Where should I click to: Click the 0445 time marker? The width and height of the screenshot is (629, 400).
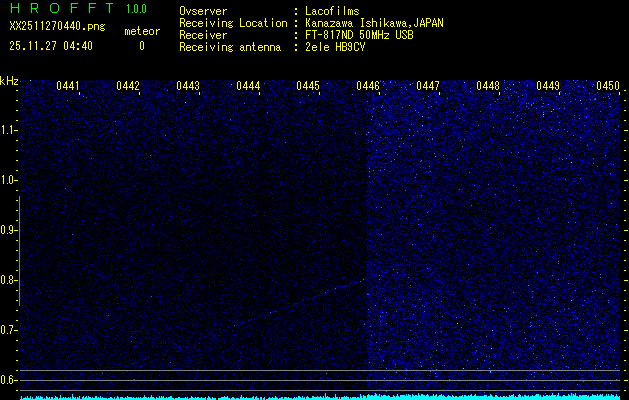point(308,86)
